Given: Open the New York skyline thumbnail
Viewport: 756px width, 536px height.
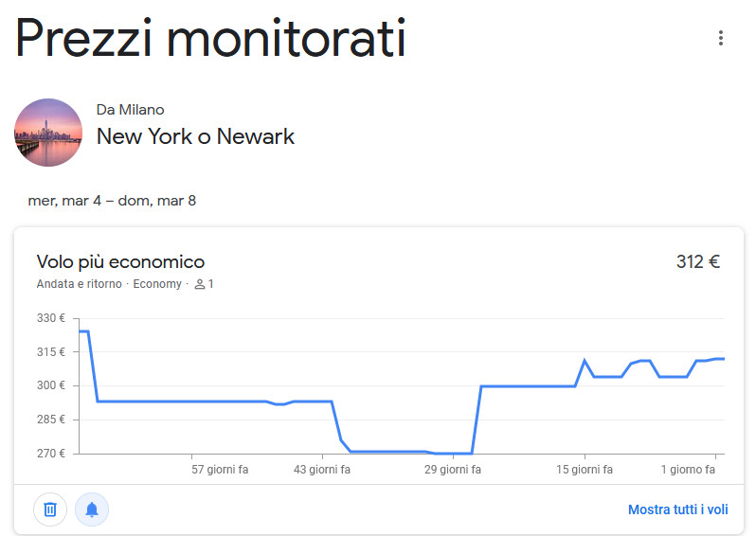Looking at the screenshot, I should click(x=48, y=133).
